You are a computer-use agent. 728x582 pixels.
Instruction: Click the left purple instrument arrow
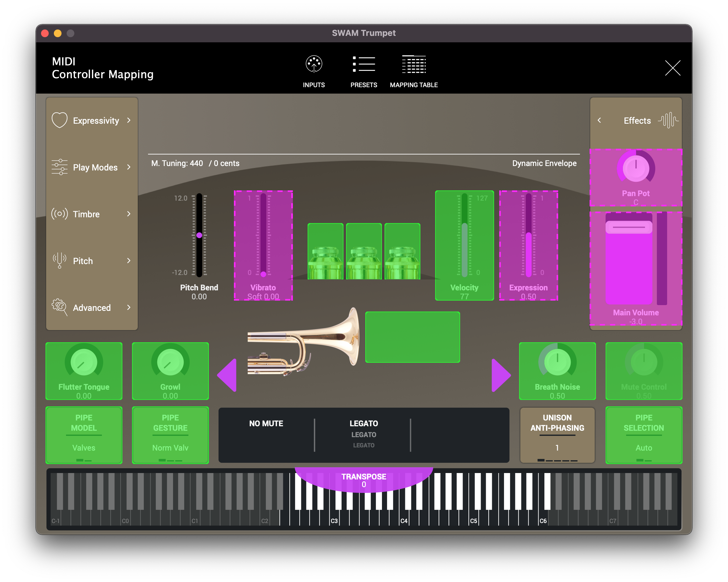(x=227, y=375)
